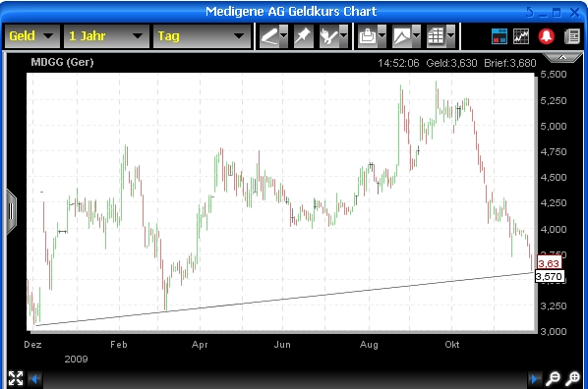Expand the edit tool arrow menu

pos(343,36)
